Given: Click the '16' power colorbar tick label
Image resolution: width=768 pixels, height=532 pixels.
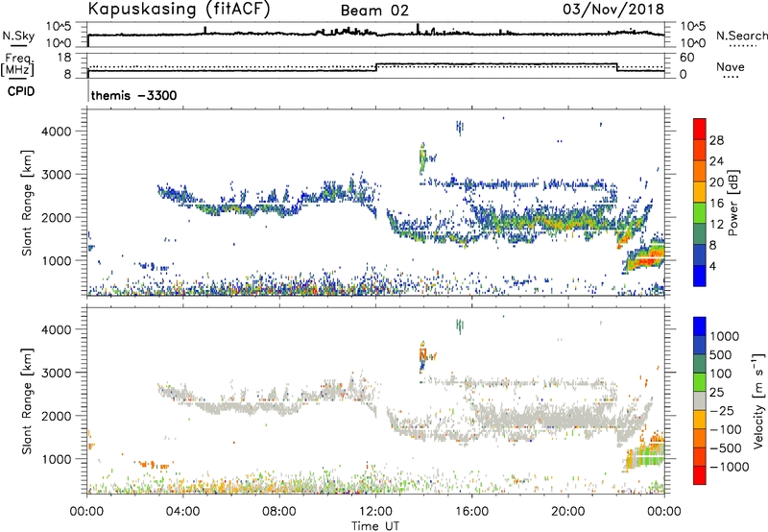Looking at the screenshot, I should coord(716,204).
